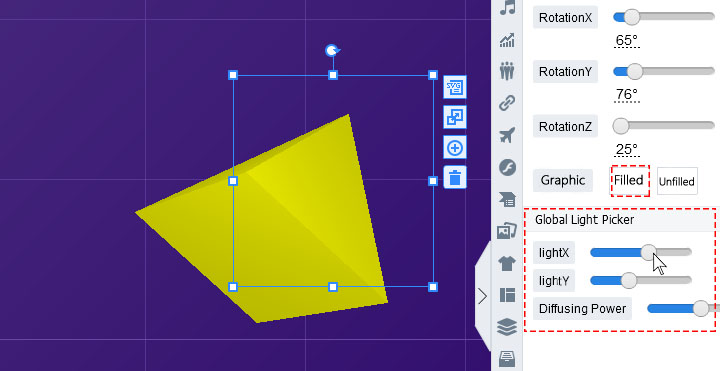Open the archive drawer sidebar panel
The image size is (720, 371).
[x=507, y=358]
